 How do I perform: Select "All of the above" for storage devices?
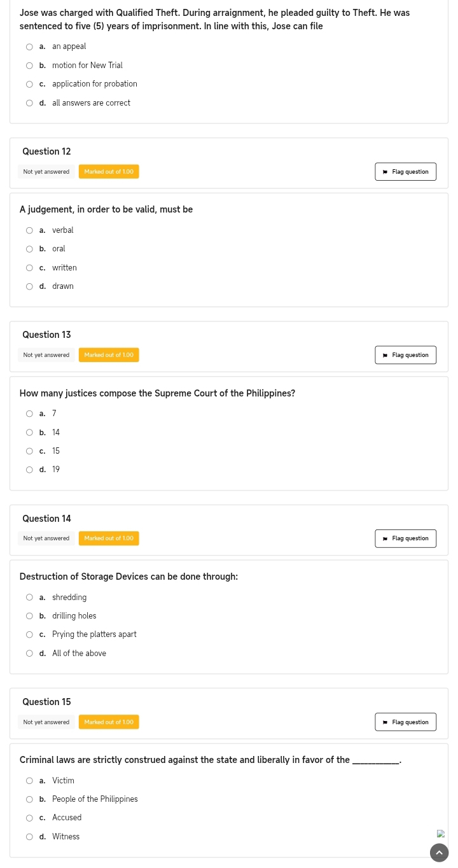[x=29, y=654]
